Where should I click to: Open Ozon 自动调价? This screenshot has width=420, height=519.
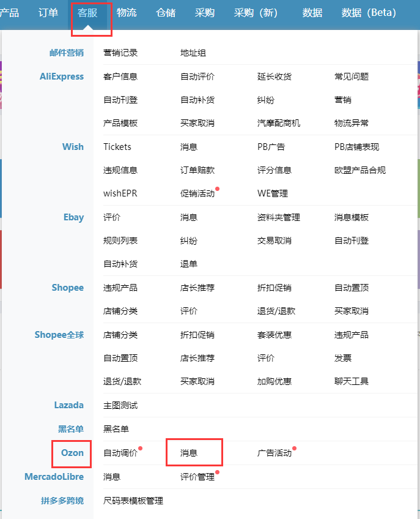(120, 453)
